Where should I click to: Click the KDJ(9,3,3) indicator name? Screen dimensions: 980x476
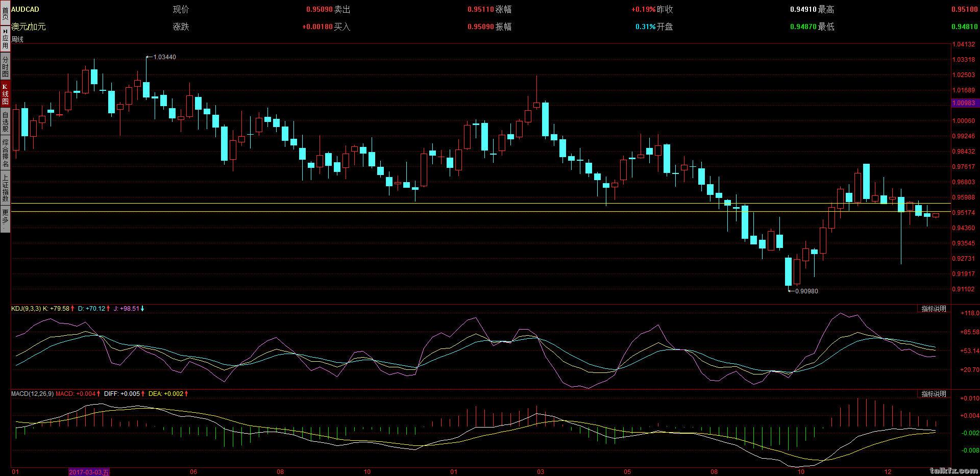tap(26, 309)
